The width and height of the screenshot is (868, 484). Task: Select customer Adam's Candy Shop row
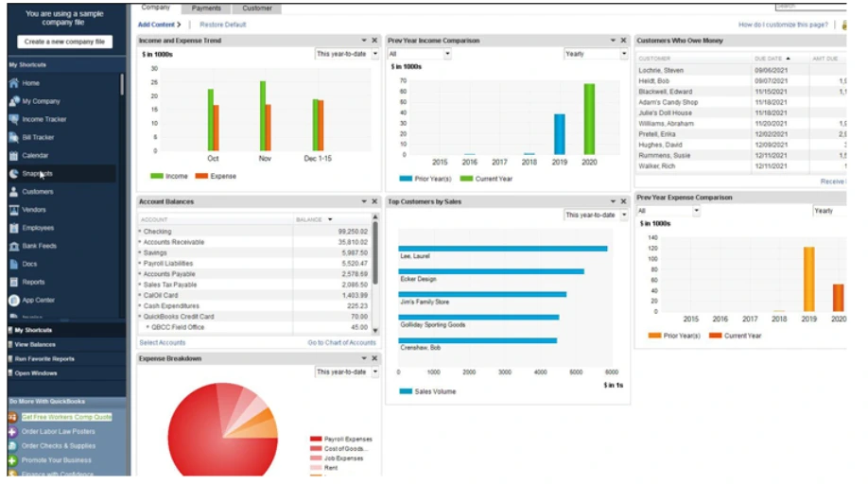740,102
